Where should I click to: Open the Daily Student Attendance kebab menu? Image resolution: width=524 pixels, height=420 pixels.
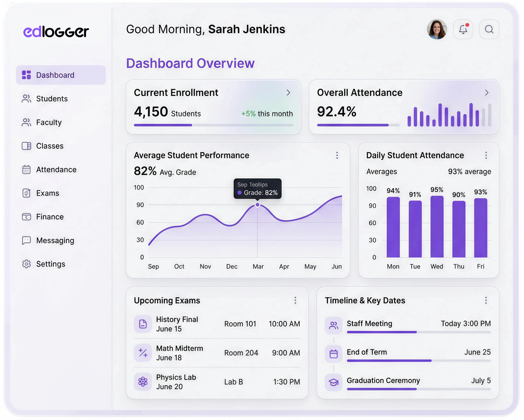coord(486,155)
